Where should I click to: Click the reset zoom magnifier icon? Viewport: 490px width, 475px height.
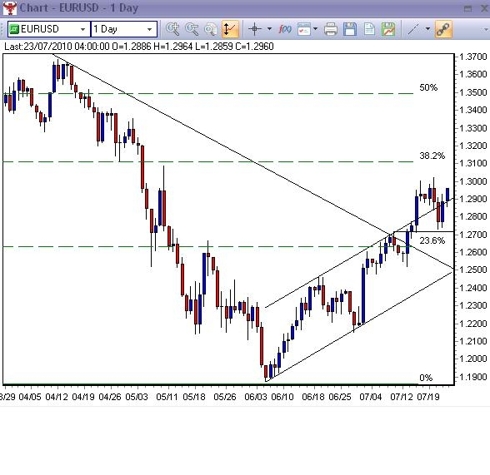tap(211, 29)
